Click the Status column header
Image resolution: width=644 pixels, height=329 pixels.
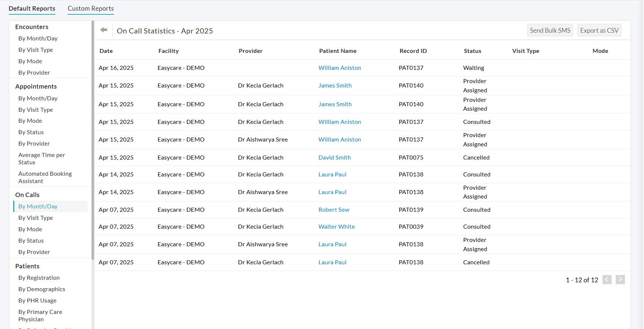(x=472, y=51)
